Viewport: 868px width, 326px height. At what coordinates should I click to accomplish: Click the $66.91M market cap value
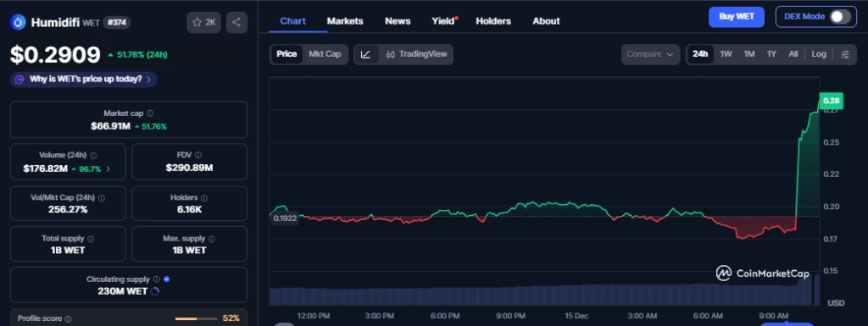[x=111, y=126]
